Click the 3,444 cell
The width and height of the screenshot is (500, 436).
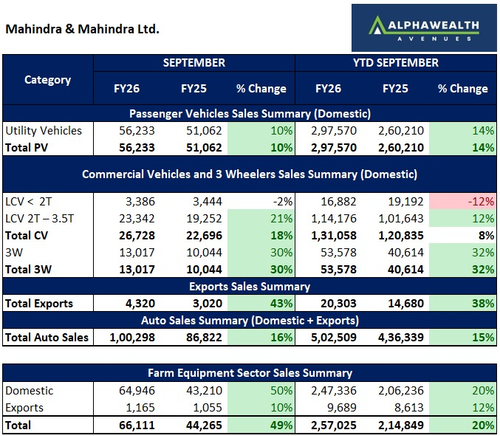click(x=207, y=202)
